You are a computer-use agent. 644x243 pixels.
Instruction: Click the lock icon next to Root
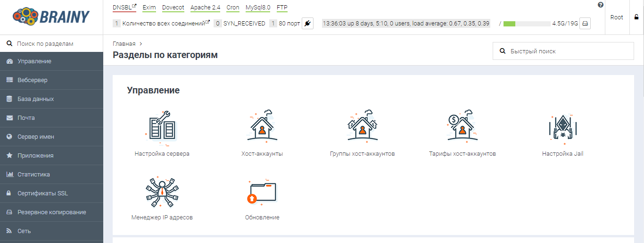636,17
